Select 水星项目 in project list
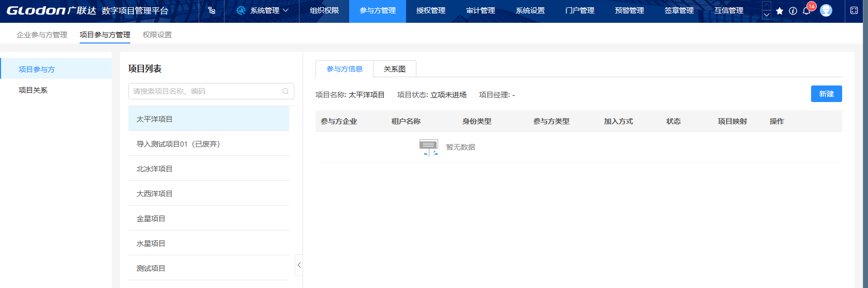Screen dimensions: 868x288 pos(208,243)
